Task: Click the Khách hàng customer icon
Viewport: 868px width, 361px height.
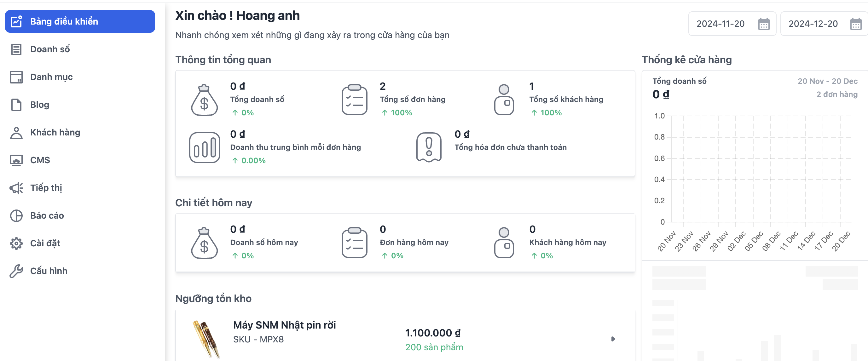Action: point(16,132)
